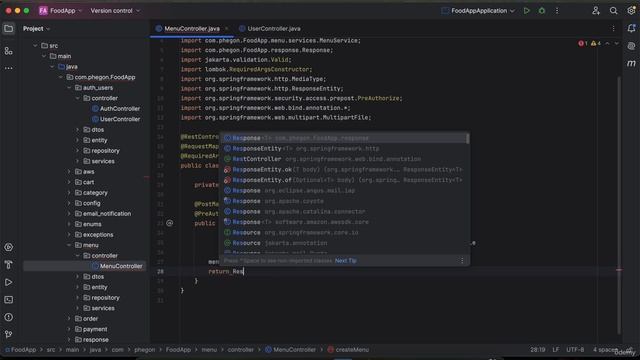This screenshot has width=640, height=360.
Task: Open Maven tool window icon
Action: point(631,63)
